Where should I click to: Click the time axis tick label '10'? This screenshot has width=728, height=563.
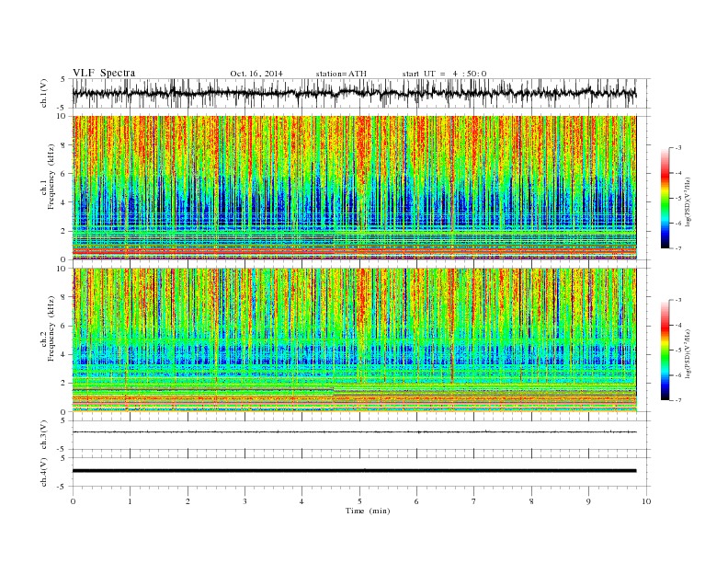point(646,501)
